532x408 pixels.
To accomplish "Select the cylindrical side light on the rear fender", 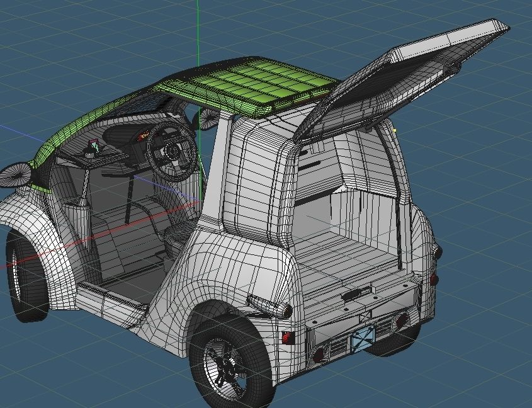I will pyautogui.click(x=269, y=305).
